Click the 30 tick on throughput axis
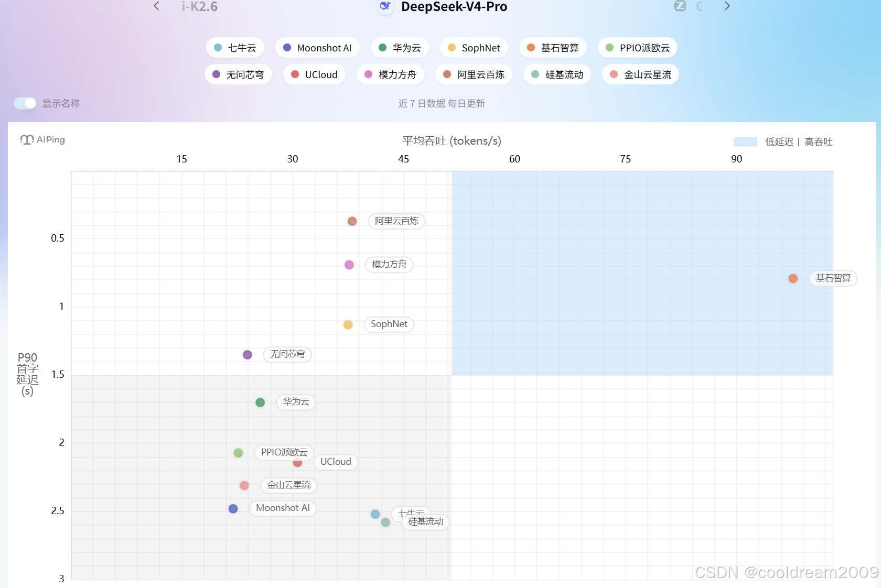The height and width of the screenshot is (588, 881). click(x=293, y=159)
